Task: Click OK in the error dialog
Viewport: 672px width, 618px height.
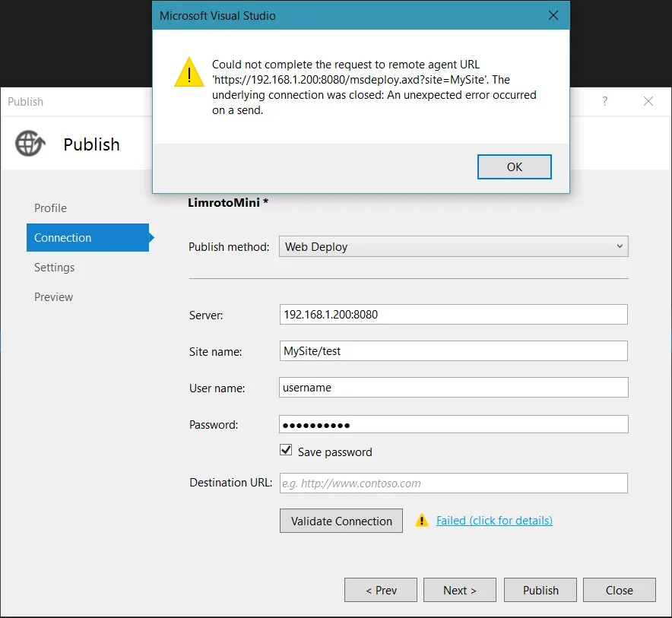Action: click(515, 166)
